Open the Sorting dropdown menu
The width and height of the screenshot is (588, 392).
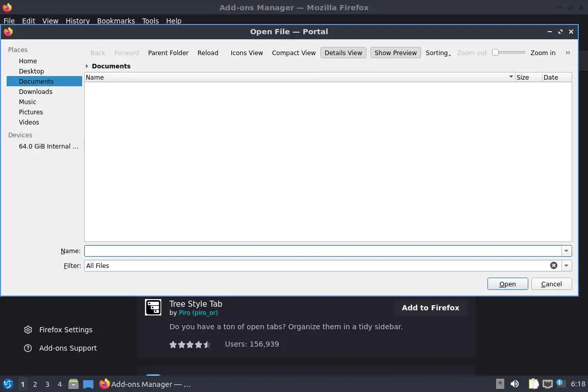pos(438,53)
